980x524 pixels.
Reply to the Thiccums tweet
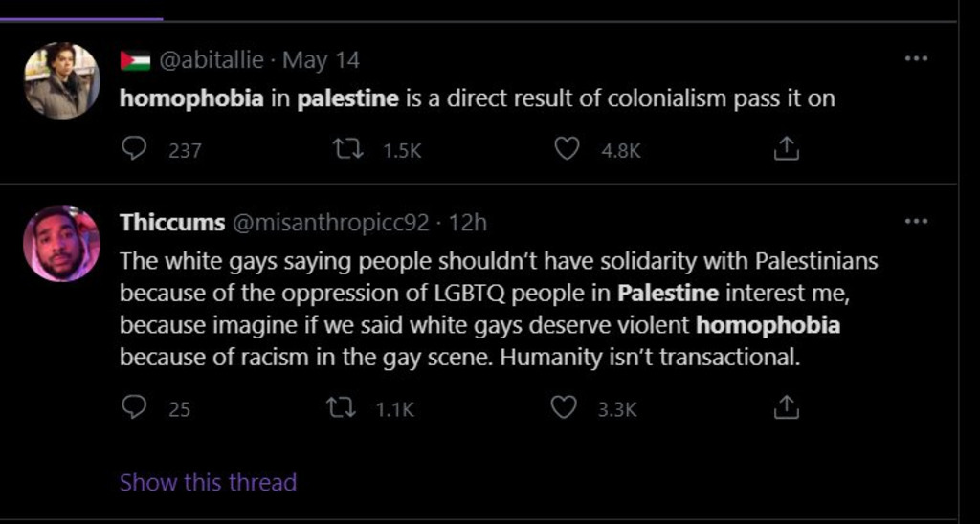(135, 408)
